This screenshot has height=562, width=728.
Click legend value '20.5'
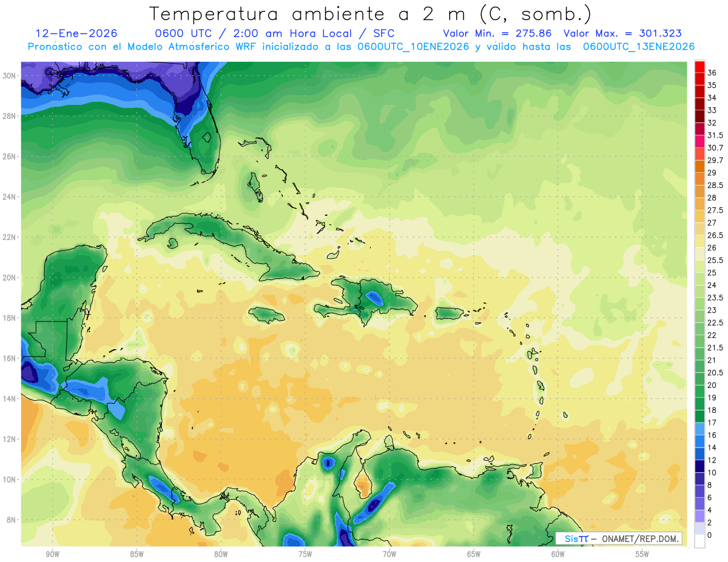point(715,373)
